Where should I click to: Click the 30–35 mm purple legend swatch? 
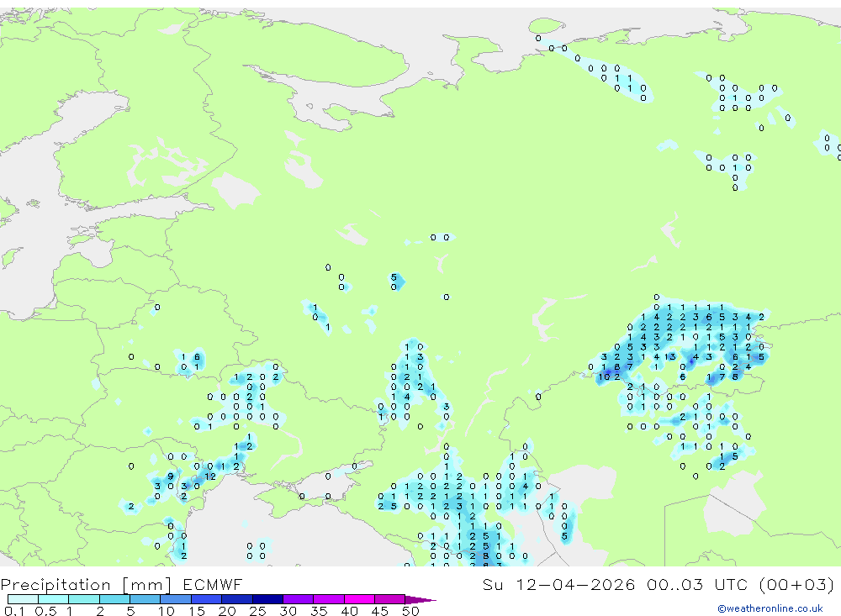point(299,599)
